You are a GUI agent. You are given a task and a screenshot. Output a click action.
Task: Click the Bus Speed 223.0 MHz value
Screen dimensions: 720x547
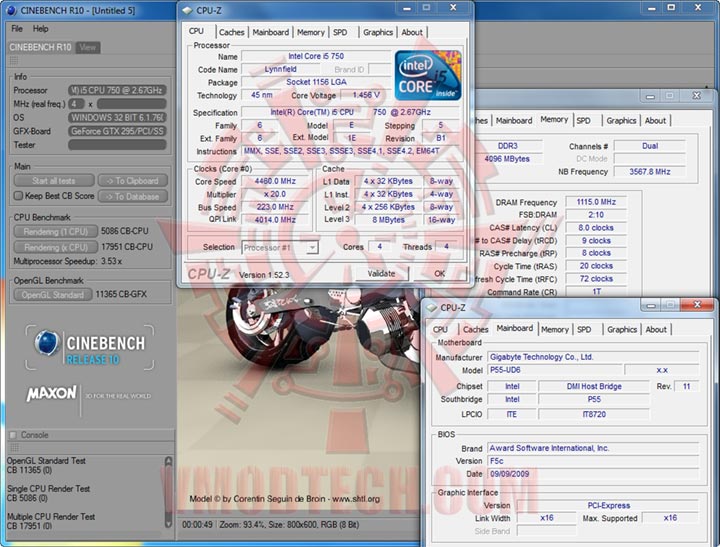coord(276,207)
